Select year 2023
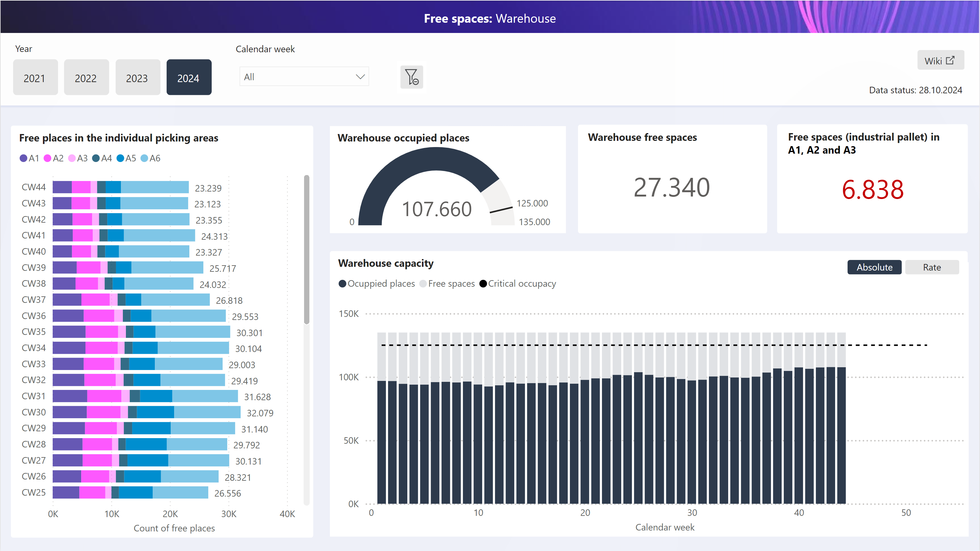 pyautogui.click(x=137, y=78)
